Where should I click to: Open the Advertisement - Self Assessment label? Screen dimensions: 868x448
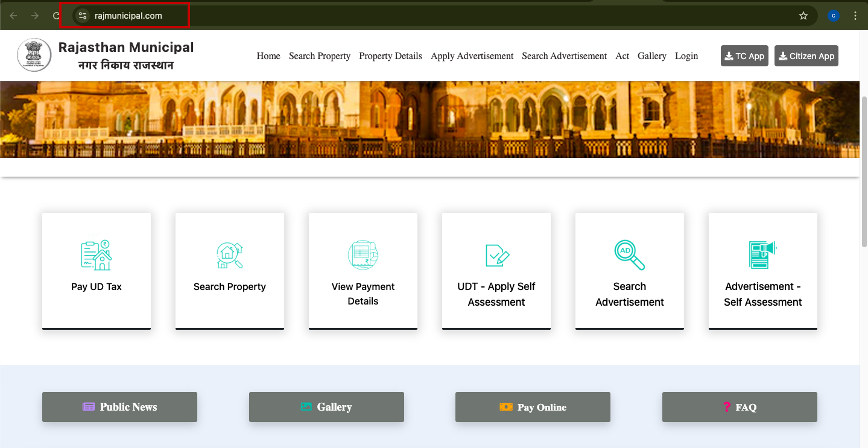click(763, 294)
